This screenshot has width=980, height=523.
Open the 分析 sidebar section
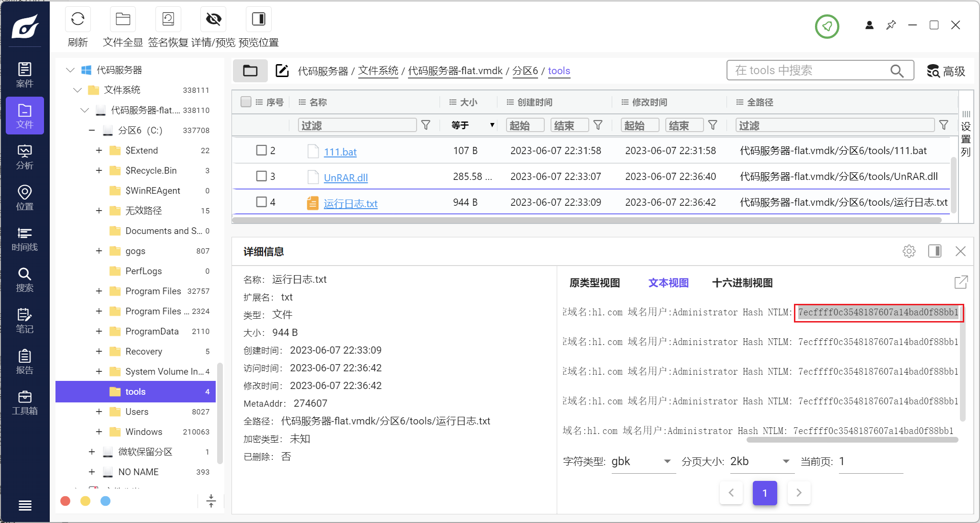(x=25, y=157)
